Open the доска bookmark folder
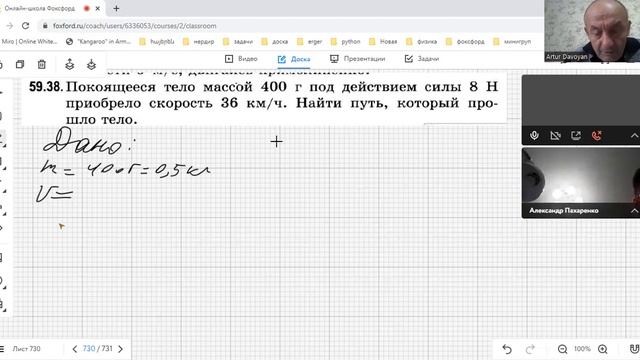Screen dimensions: 640x360 (x=275, y=42)
